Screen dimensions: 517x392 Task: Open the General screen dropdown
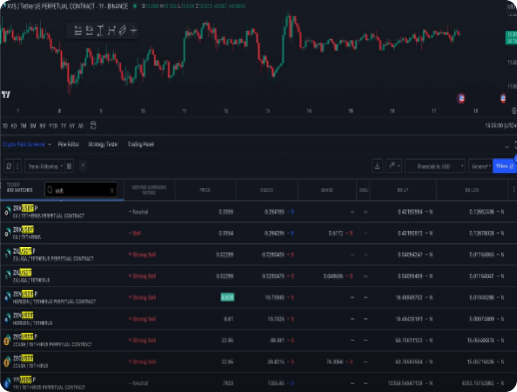pyautogui.click(x=480, y=166)
